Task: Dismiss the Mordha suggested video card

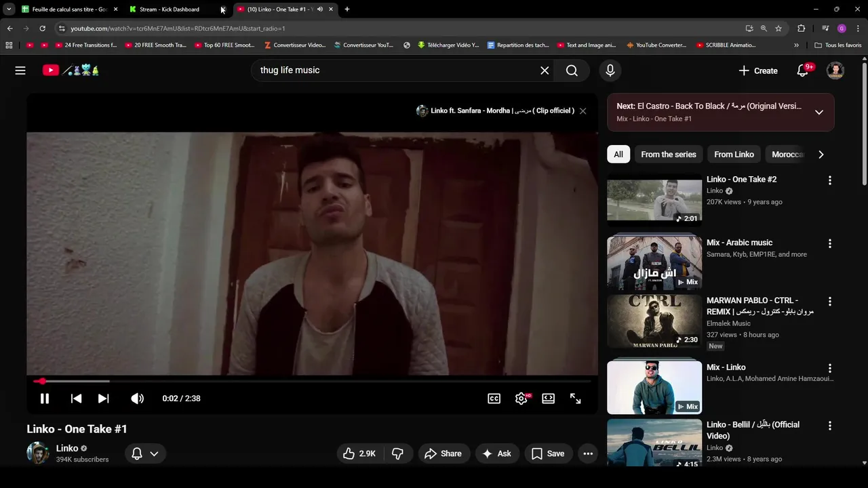Action: [x=583, y=110]
